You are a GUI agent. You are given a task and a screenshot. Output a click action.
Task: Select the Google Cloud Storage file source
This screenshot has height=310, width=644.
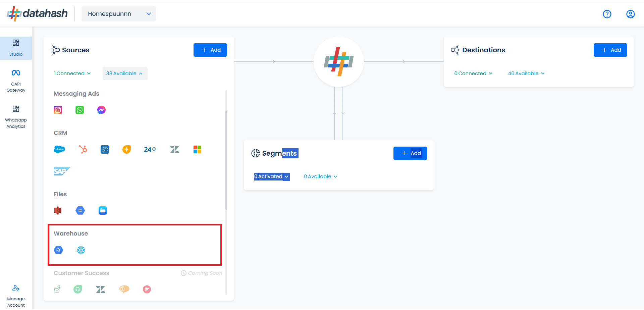[x=80, y=211]
